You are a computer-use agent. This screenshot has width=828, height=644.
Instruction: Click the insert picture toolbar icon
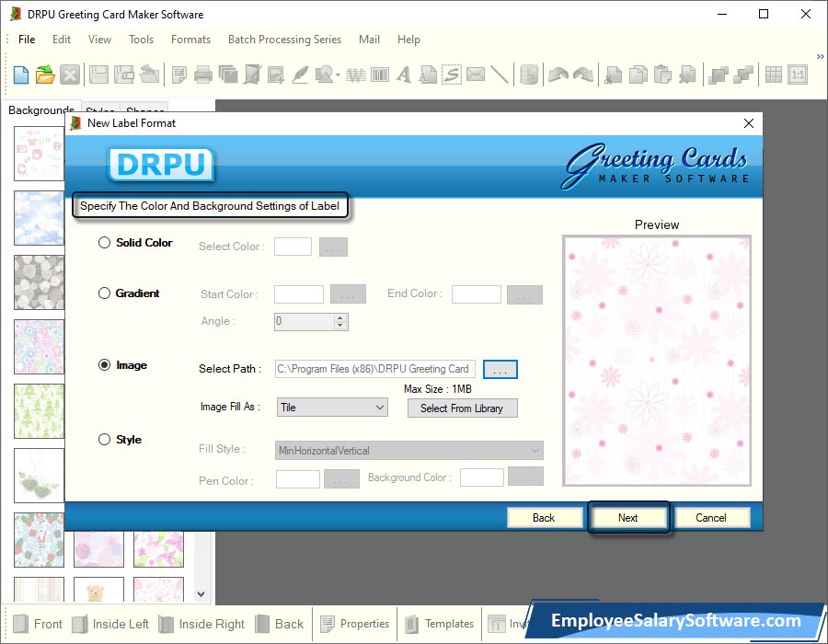tap(276, 75)
